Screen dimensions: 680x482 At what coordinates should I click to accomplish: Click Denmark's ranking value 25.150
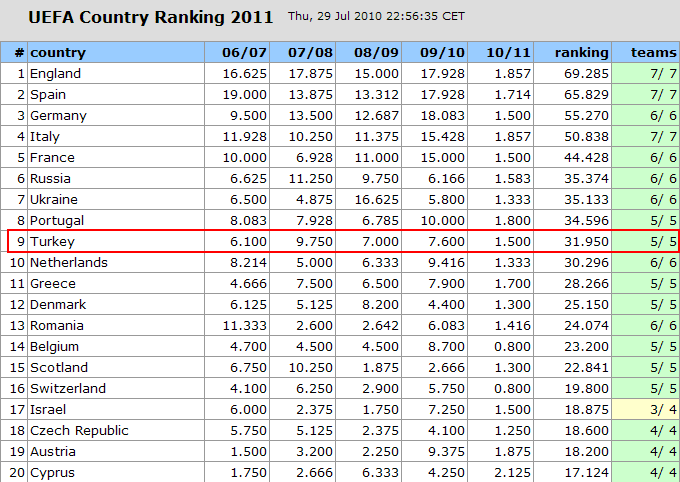(586, 305)
